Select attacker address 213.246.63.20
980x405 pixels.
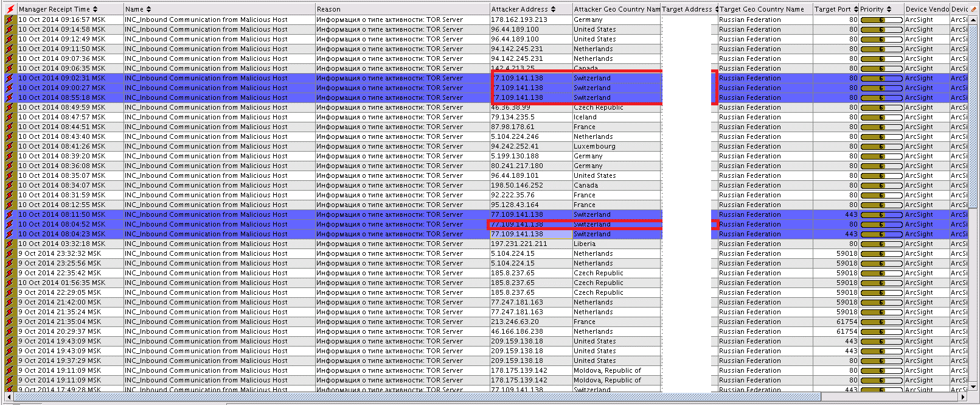(x=515, y=322)
